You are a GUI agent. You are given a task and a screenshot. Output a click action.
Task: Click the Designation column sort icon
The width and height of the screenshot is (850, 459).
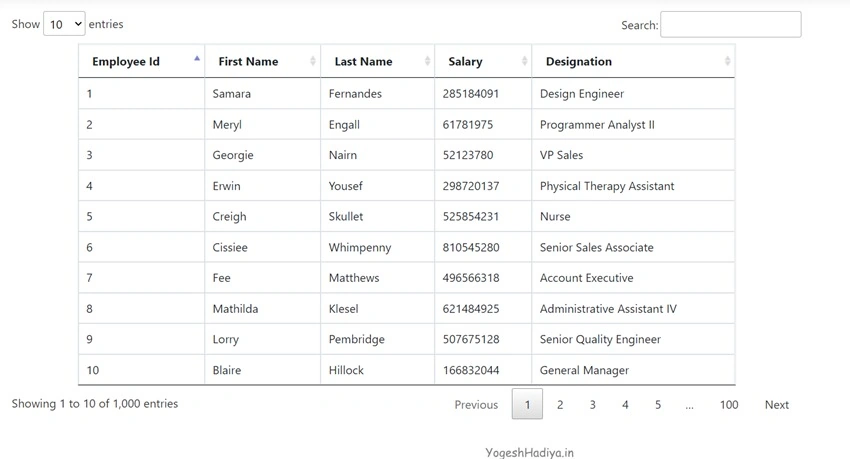pos(727,61)
